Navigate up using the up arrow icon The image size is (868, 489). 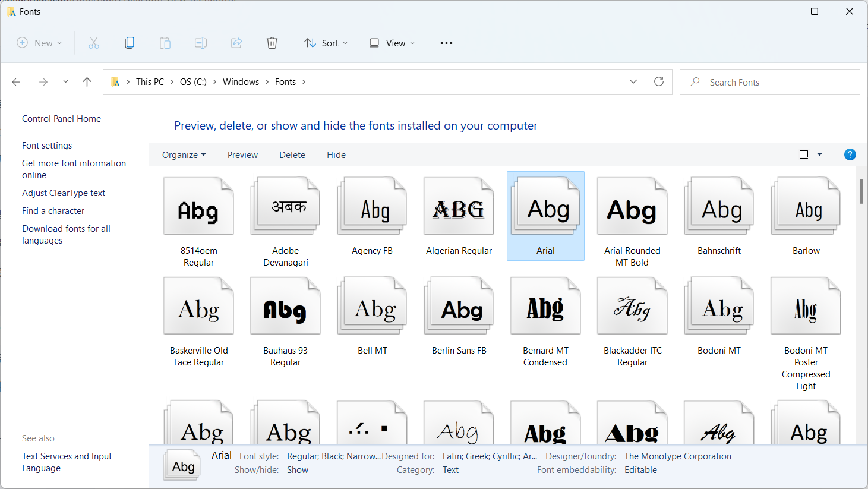click(87, 81)
